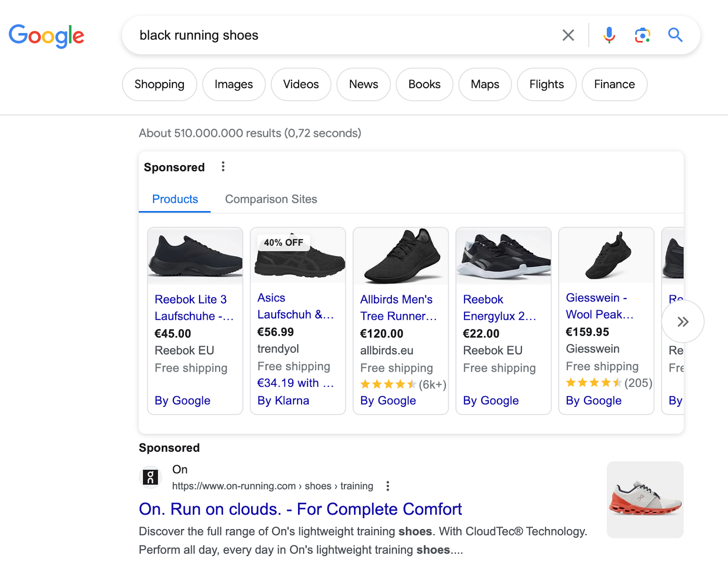Click the Allbirds star rating (6k+)
The height and width of the screenshot is (570, 728).
pyautogui.click(x=403, y=384)
